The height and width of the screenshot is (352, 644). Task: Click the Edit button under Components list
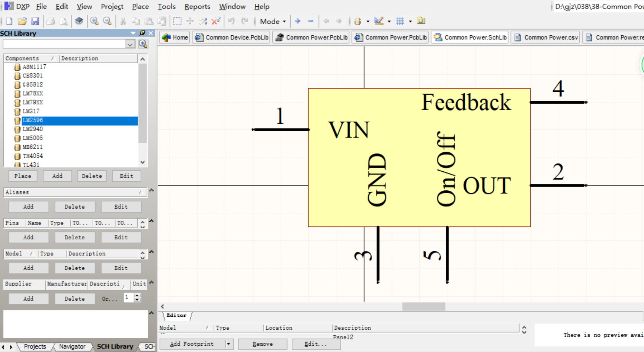[126, 176]
